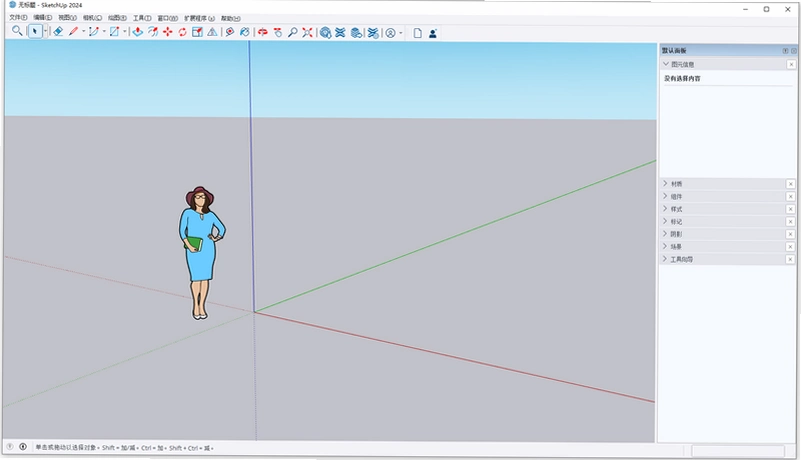Click the blue person silhouette icon
This screenshot has width=801, height=460.
(433, 34)
